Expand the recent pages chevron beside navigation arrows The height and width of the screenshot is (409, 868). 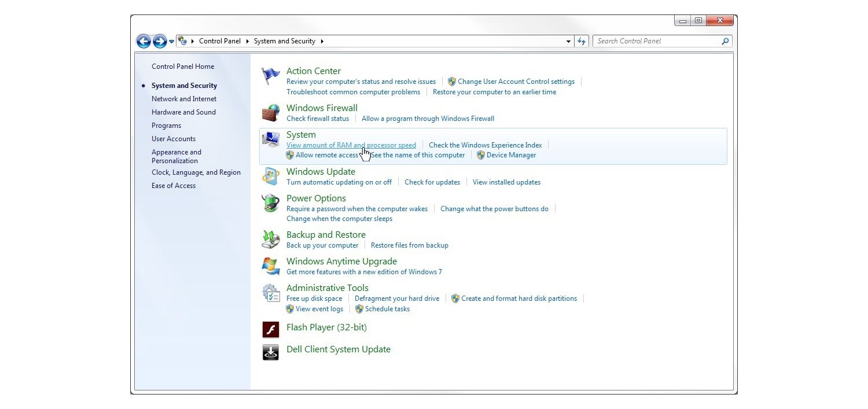point(171,41)
